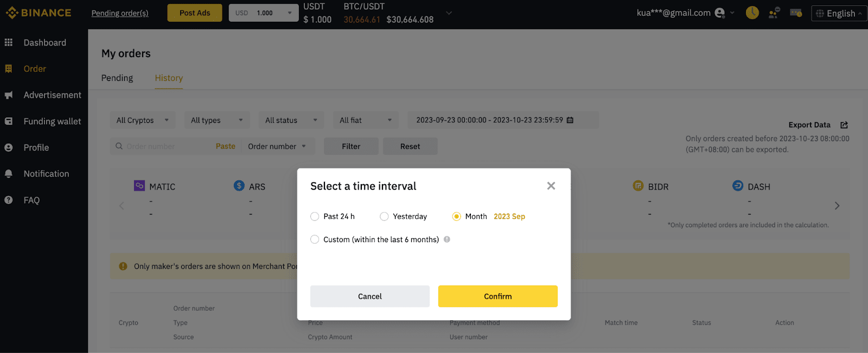Click the Order number search field

[168, 146]
